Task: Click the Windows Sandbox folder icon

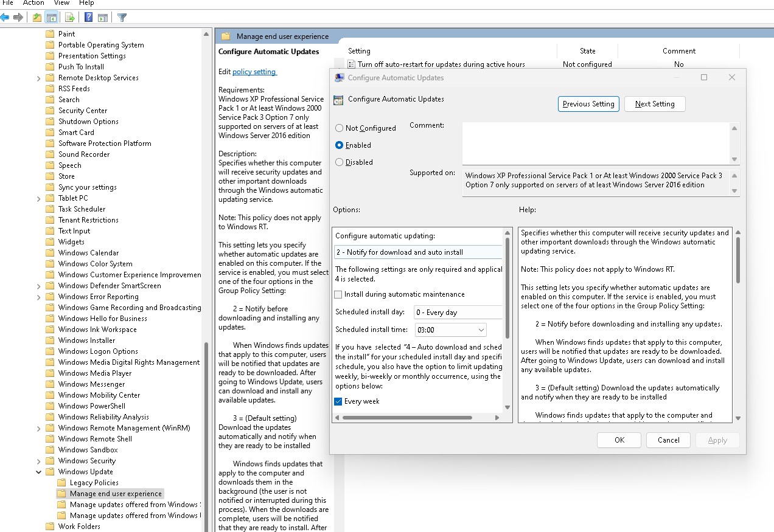Action: [50, 450]
